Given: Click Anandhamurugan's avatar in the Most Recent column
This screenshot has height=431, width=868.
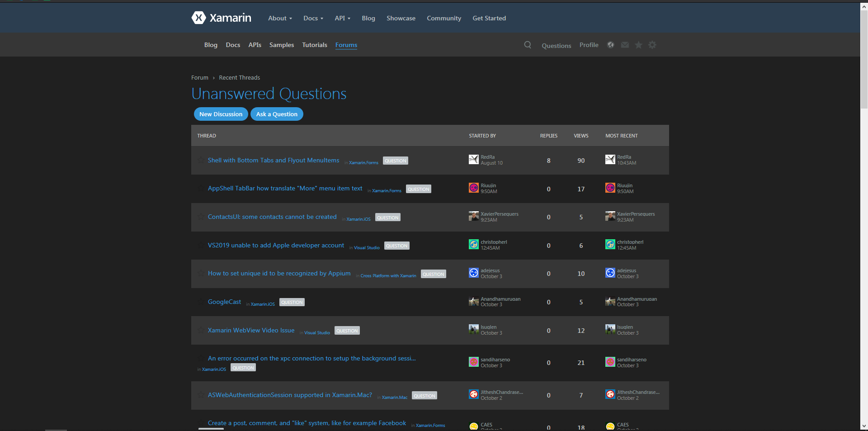Looking at the screenshot, I should pos(610,301).
